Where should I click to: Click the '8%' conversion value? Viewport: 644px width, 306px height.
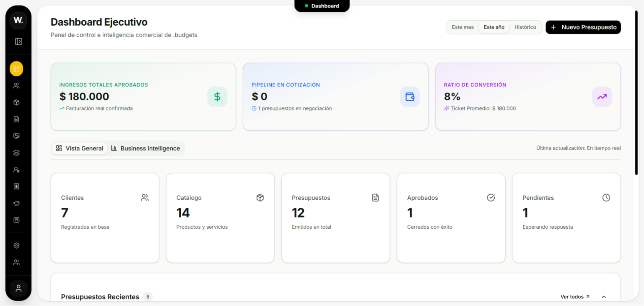pos(452,96)
